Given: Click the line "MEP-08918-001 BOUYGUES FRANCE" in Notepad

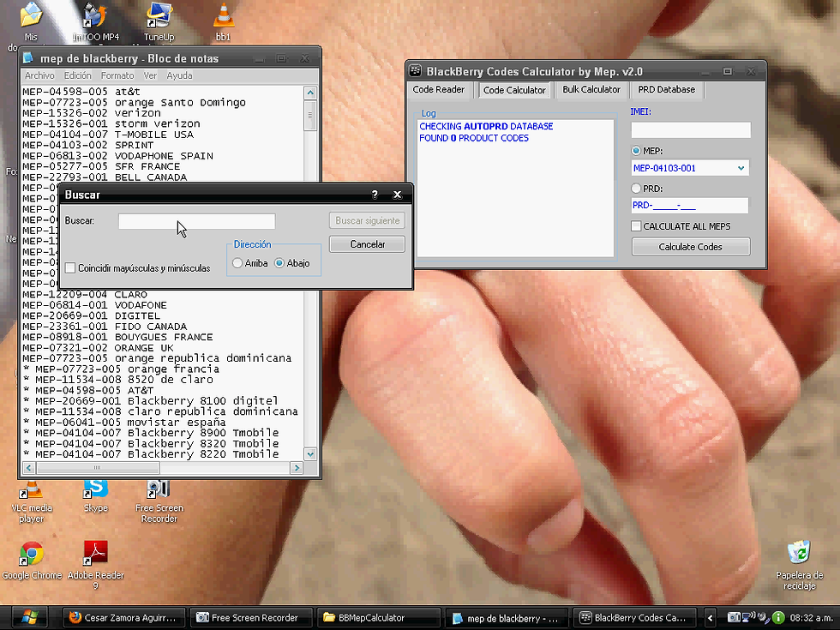Looking at the screenshot, I should [x=118, y=337].
